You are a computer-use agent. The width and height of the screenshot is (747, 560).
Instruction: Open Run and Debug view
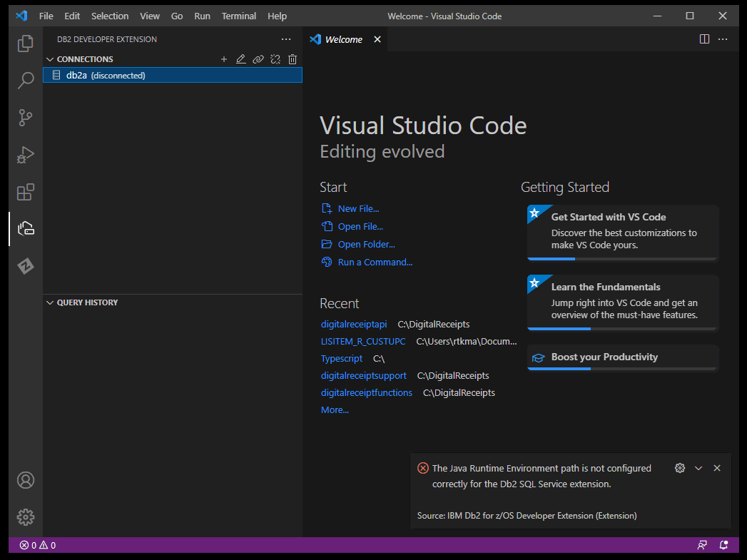click(25, 155)
